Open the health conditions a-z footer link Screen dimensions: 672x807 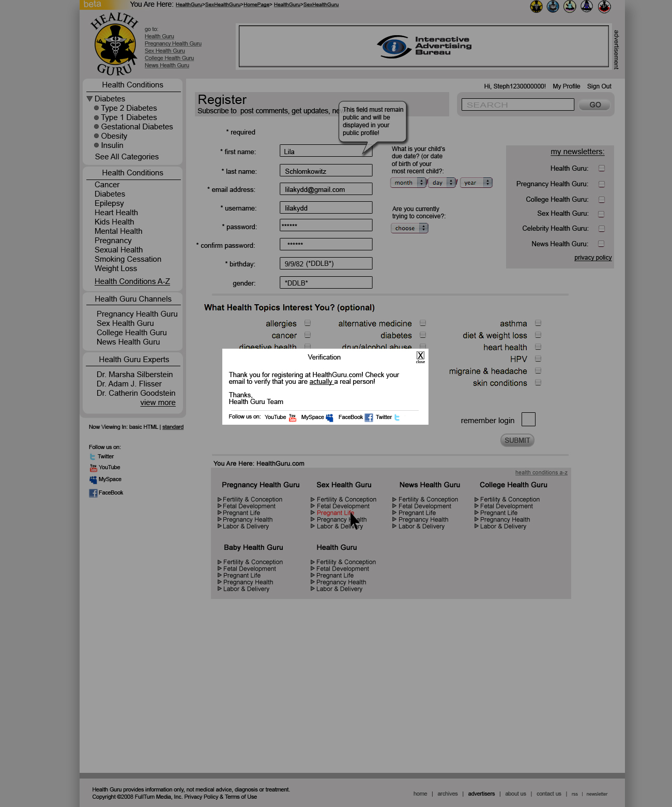click(x=541, y=472)
